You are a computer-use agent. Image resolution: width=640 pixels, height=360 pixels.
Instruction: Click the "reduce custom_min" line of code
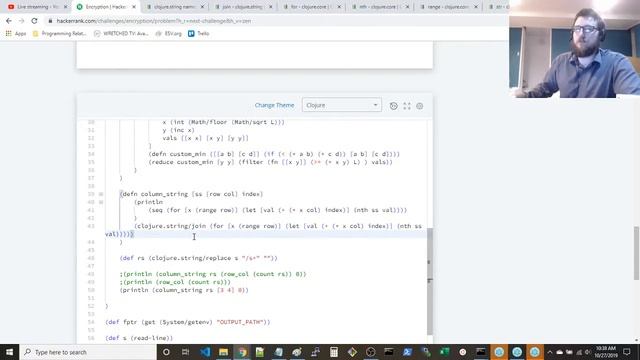coord(271,162)
